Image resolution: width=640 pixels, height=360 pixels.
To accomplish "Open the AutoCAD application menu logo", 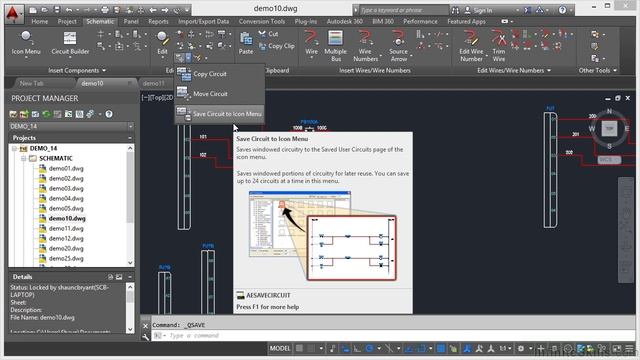I will [x=14, y=13].
